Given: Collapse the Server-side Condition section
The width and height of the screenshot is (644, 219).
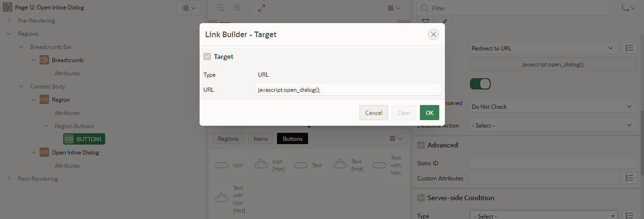Looking at the screenshot, I should click(421, 198).
